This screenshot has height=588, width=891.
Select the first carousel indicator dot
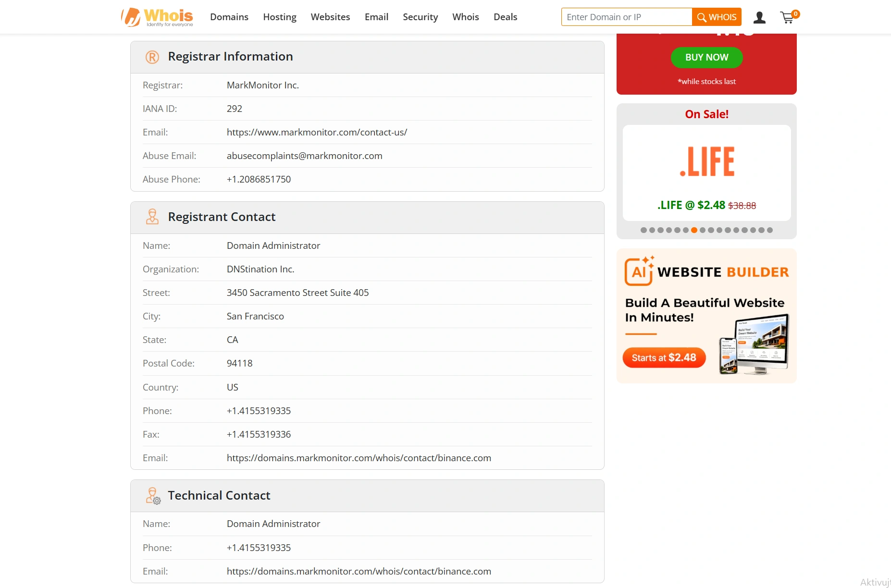(643, 230)
